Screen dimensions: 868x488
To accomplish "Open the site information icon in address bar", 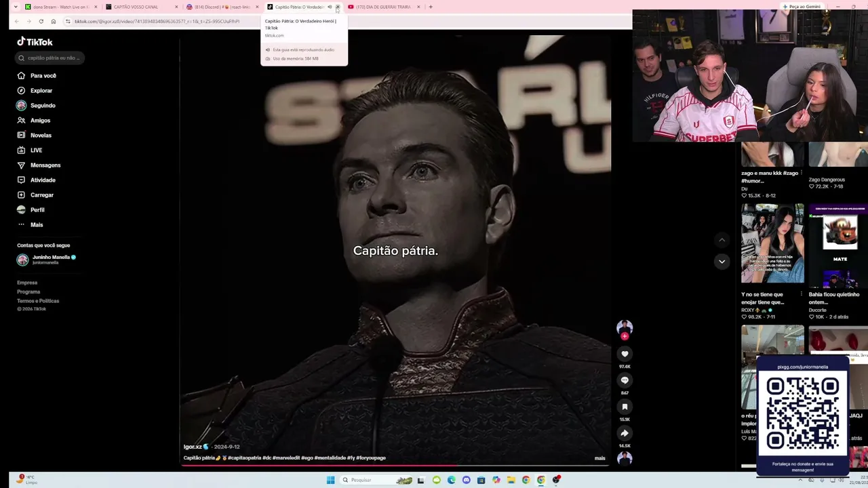I will (68, 21).
